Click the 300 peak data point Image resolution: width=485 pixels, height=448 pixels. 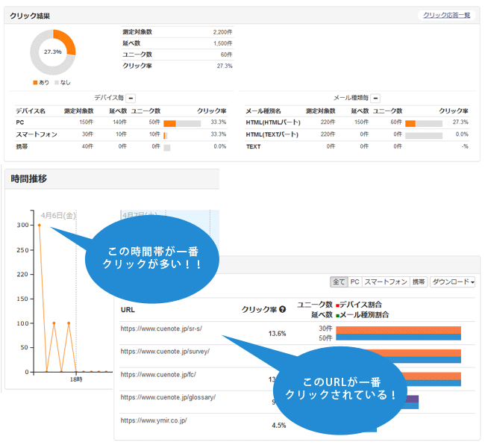coord(40,225)
